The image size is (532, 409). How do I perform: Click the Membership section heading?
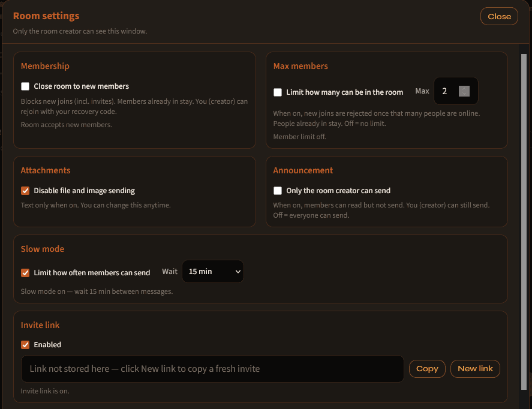(x=45, y=66)
